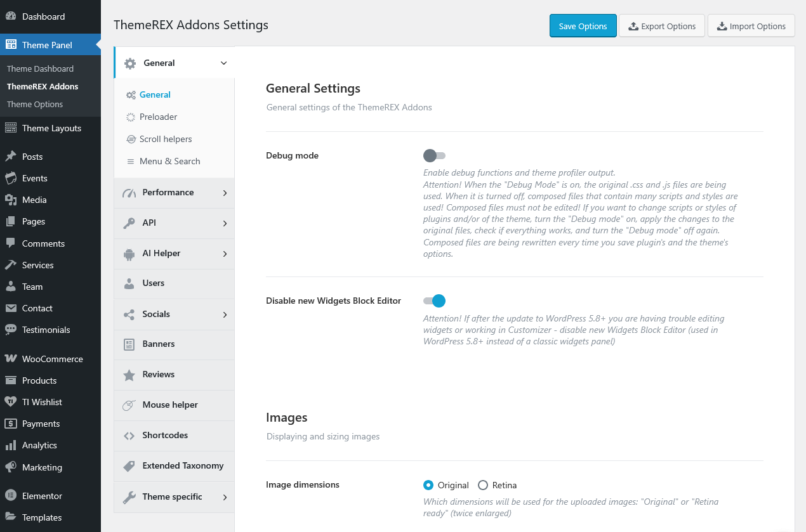Click the Theme Panel icon in sidebar
The image size is (806, 532).
click(x=11, y=45)
